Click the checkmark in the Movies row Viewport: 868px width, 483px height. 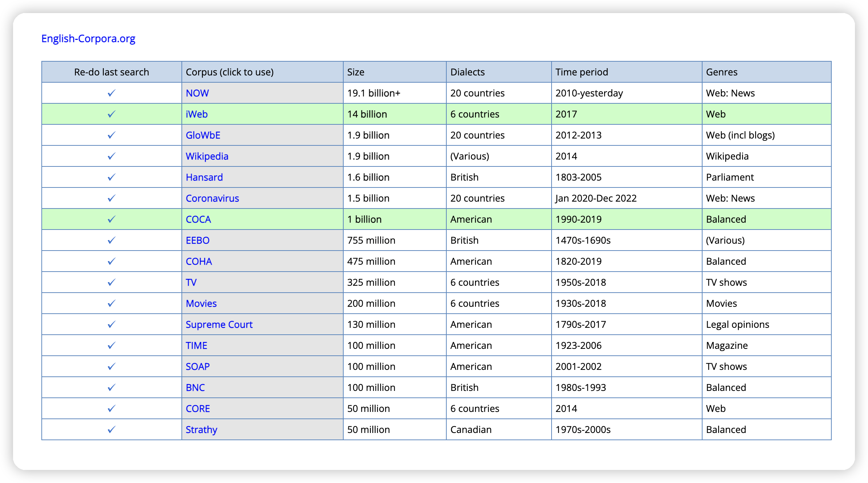click(x=111, y=304)
